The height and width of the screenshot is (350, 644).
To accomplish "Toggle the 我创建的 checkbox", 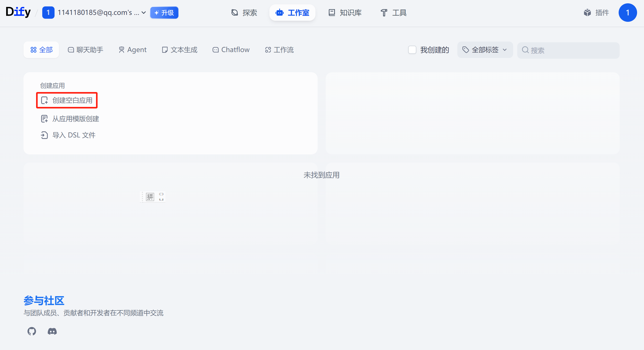I will tap(412, 50).
